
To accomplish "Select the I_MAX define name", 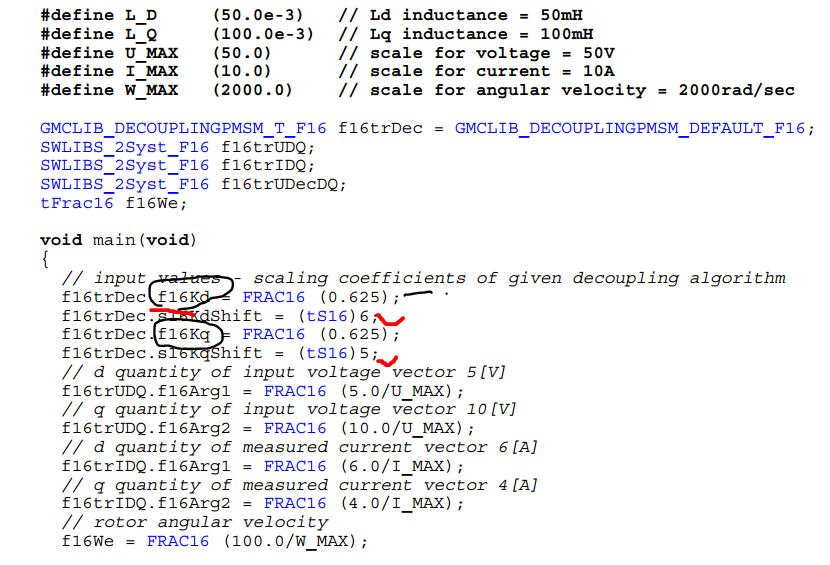I will tap(151, 71).
